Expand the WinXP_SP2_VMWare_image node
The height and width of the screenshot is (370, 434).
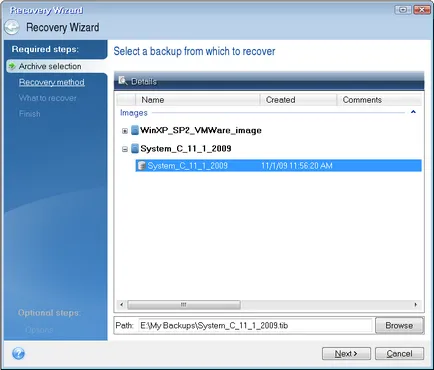[x=125, y=131]
